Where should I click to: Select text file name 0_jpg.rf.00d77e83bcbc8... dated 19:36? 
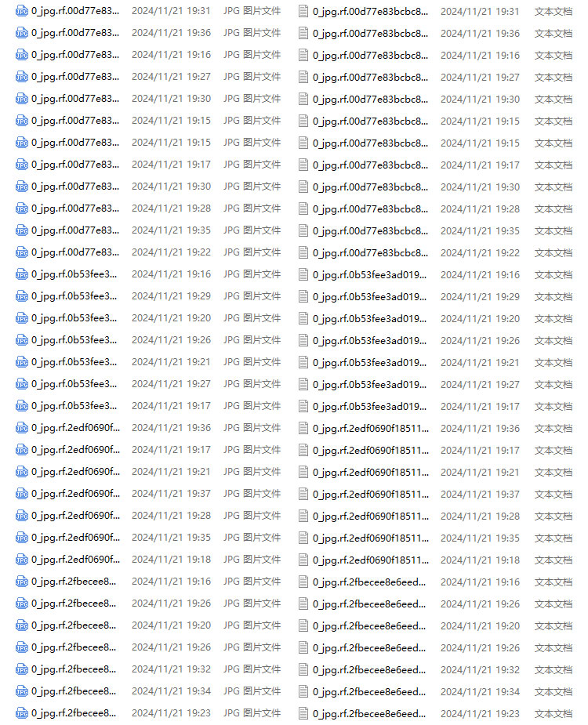(x=371, y=34)
